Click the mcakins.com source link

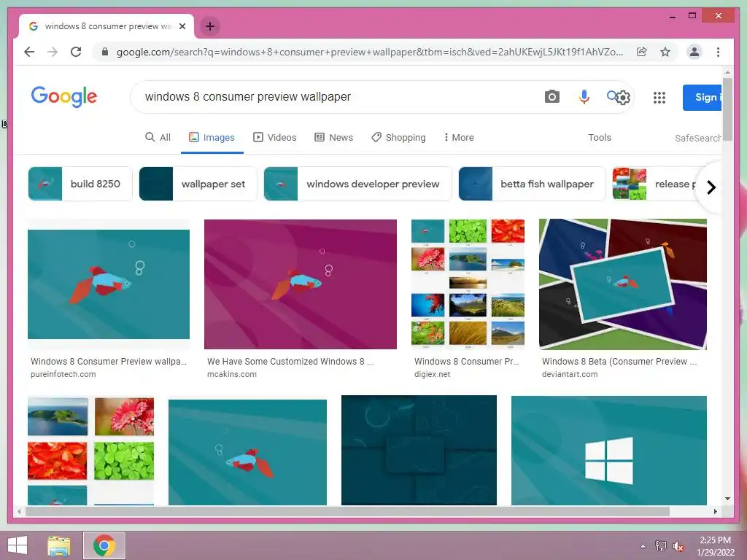[x=231, y=374]
